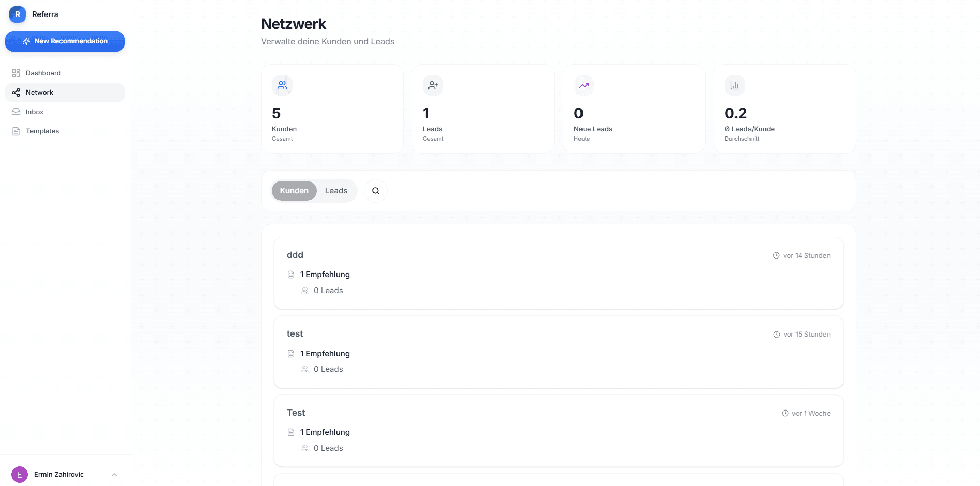Click the Ermin Zahirovic avatar

[20, 475]
